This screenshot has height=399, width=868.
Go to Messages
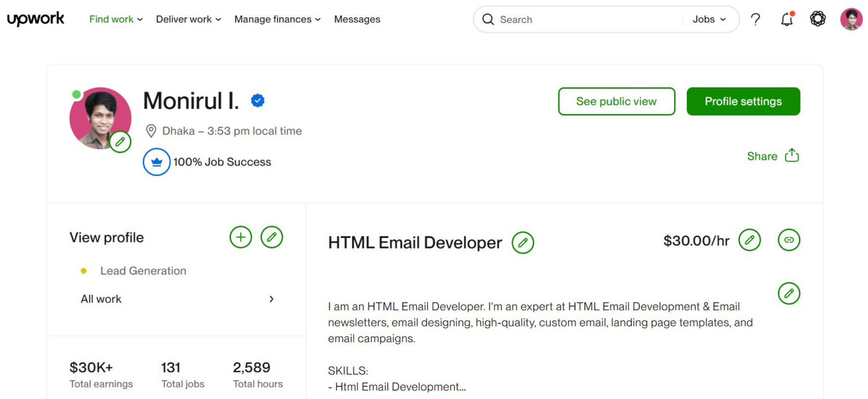point(356,19)
